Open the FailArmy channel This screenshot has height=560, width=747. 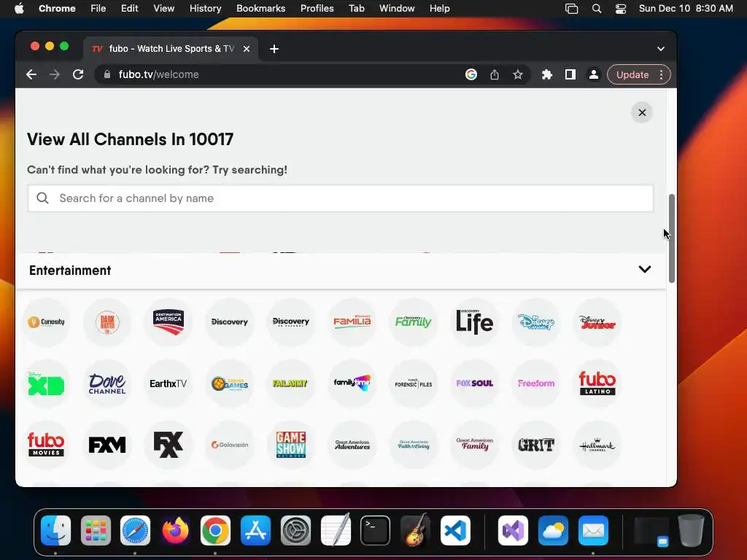[x=290, y=384]
